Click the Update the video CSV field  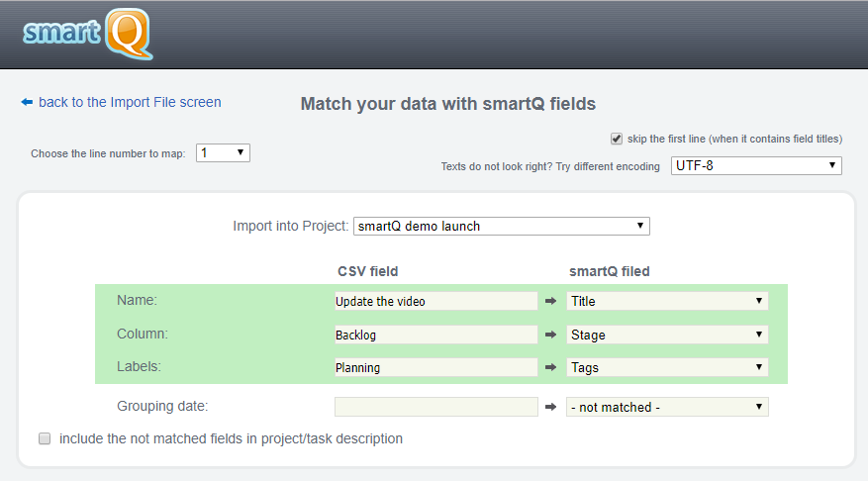click(x=435, y=301)
